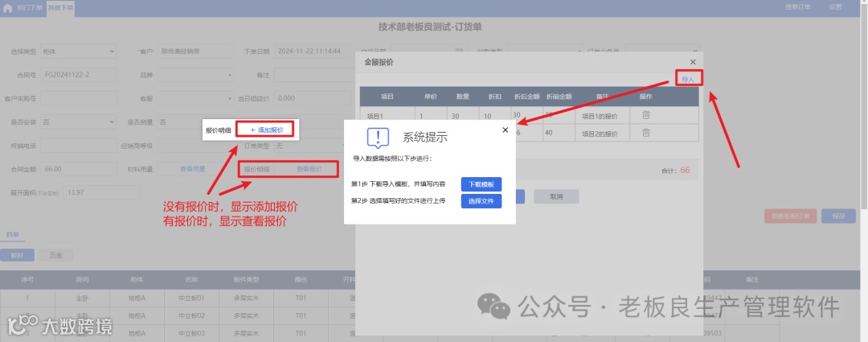The width and height of the screenshot is (868, 342).
Task: Click the 中立板02 cell in the parts table
Action: coord(191,316)
